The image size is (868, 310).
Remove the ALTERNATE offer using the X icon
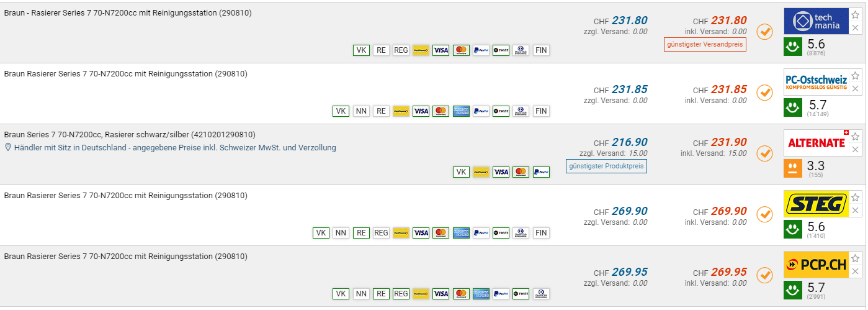(855, 150)
